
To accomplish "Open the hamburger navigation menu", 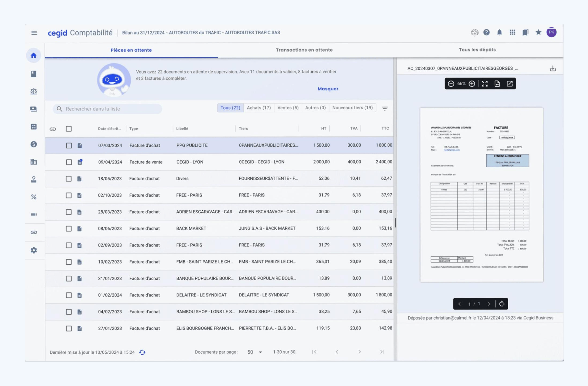I will (34, 33).
